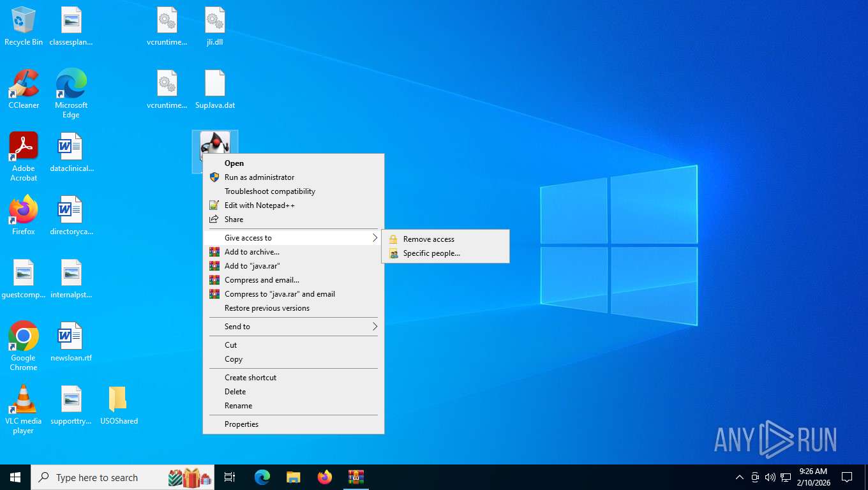Click the Type here to search box

pyautogui.click(x=123, y=477)
